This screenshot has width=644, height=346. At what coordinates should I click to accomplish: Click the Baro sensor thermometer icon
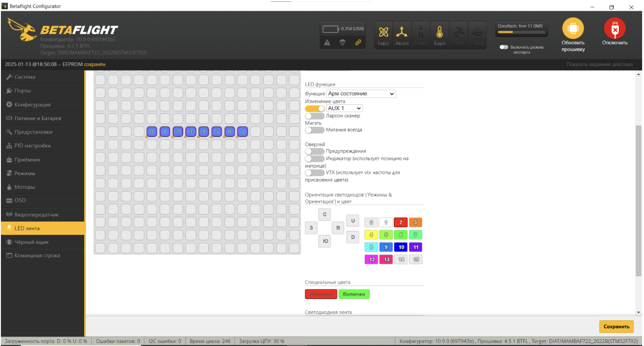point(439,33)
